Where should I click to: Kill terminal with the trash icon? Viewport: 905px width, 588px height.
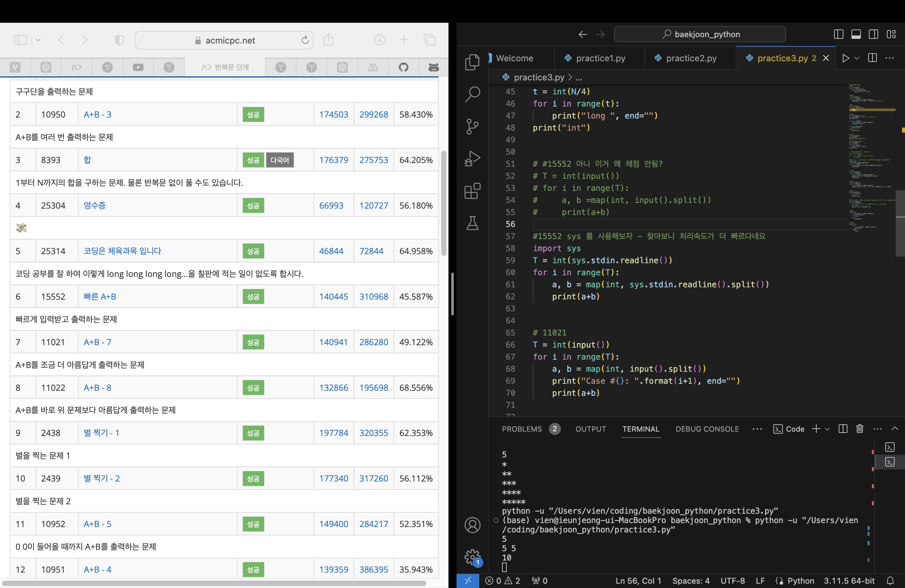click(x=859, y=429)
